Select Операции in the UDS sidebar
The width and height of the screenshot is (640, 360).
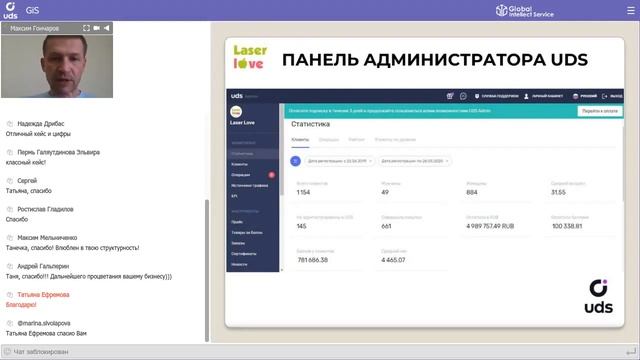tap(241, 175)
